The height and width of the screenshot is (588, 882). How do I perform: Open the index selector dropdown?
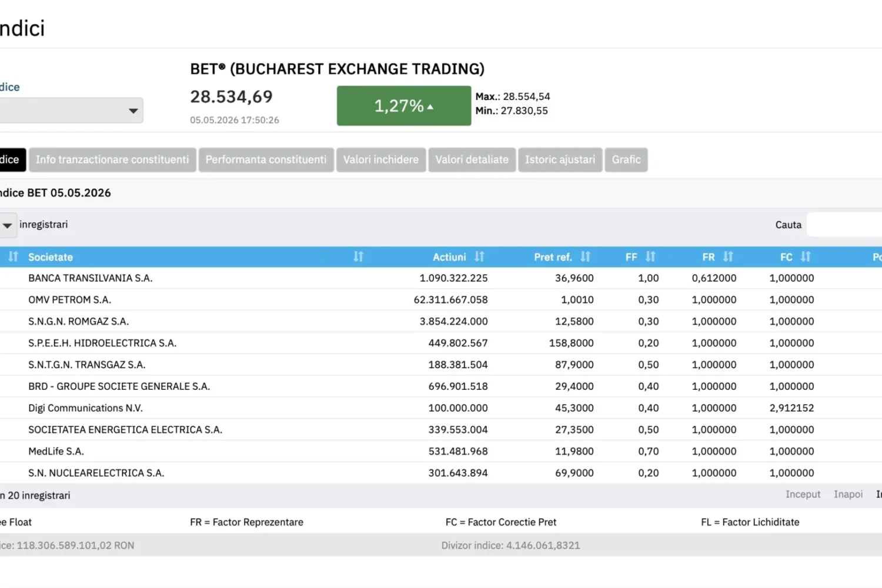click(x=71, y=111)
